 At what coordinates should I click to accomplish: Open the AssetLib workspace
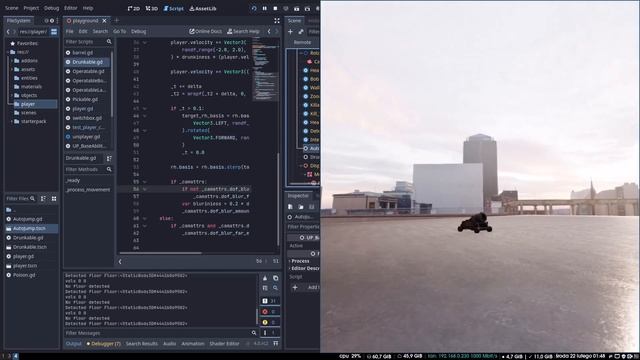[x=203, y=8]
